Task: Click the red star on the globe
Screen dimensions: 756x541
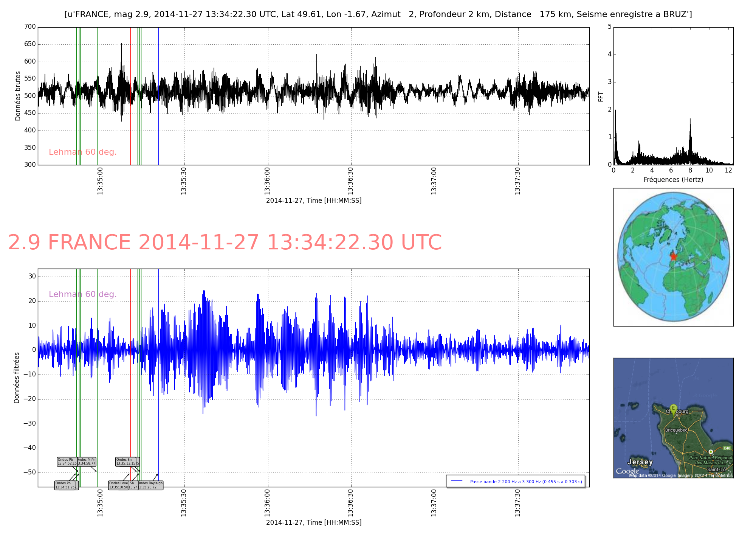Action: [x=673, y=257]
